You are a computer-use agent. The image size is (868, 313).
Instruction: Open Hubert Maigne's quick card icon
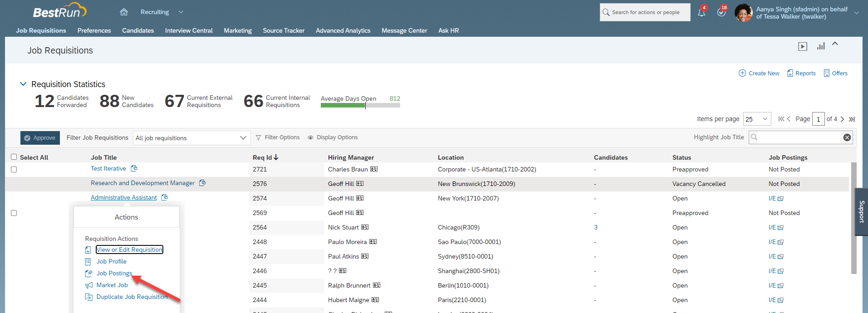(375, 300)
